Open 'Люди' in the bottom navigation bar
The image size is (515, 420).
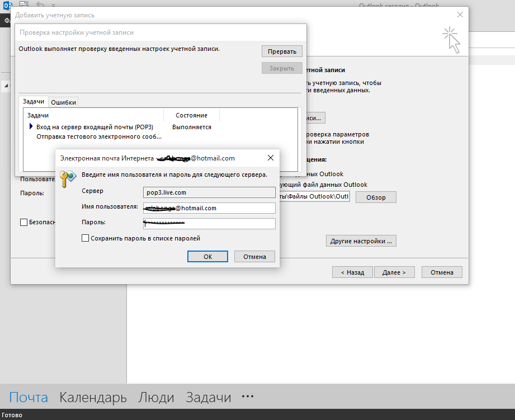[156, 397]
